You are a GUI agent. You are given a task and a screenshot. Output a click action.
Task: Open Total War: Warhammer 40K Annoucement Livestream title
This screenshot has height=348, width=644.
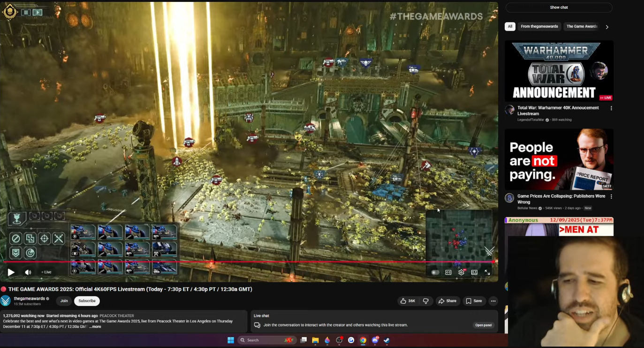[x=558, y=111]
